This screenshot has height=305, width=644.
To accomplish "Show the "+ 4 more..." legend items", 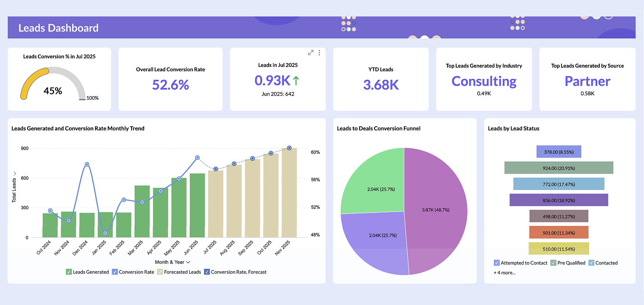I will tap(504, 273).
